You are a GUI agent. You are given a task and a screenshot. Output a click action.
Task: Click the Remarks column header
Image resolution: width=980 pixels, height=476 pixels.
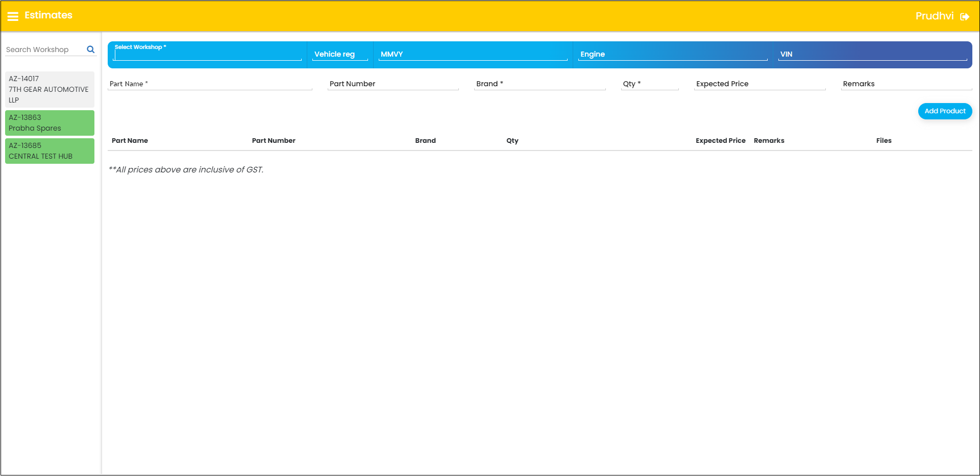tap(769, 140)
